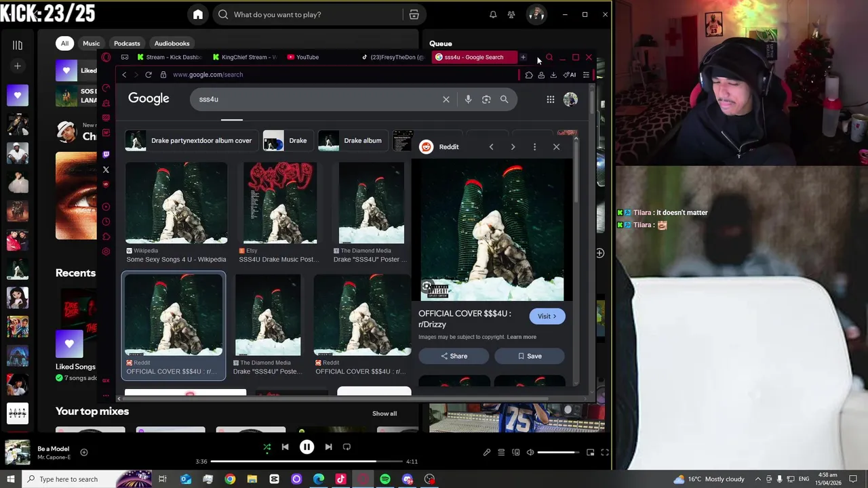The image size is (868, 488).
Task: Set Spotify volume slider level
Action: tap(559, 452)
